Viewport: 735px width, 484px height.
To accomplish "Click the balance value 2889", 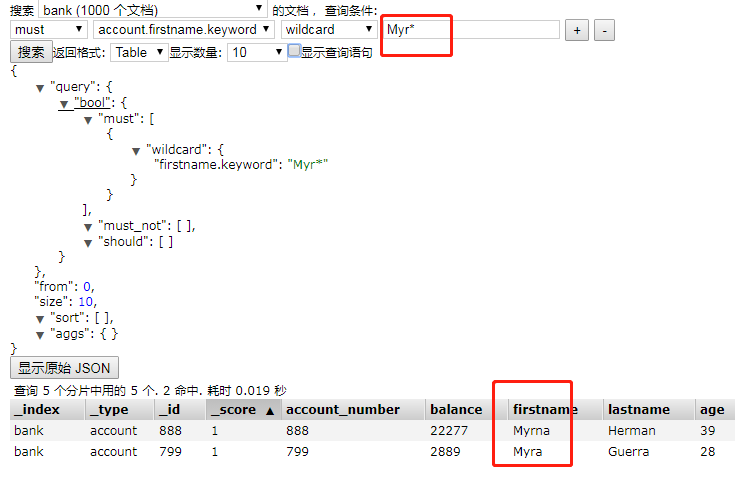I will (445, 452).
